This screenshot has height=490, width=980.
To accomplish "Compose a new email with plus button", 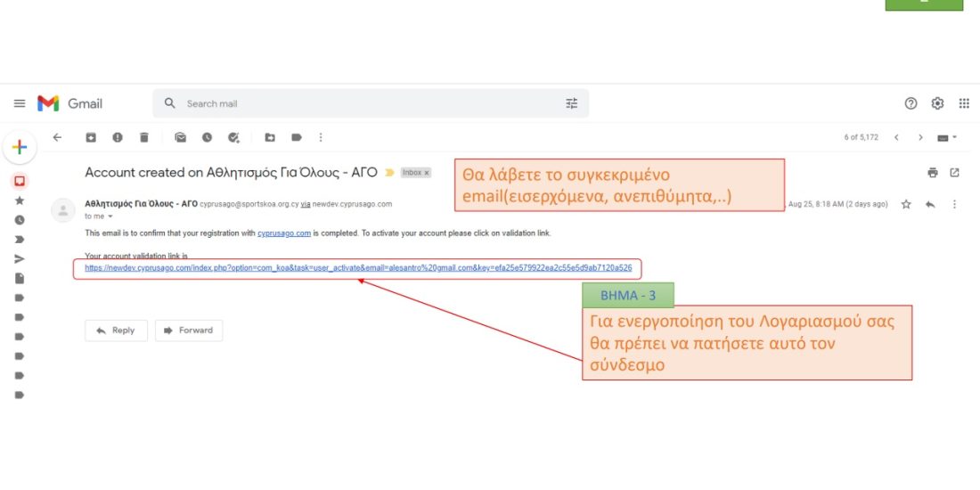I will (x=20, y=148).
